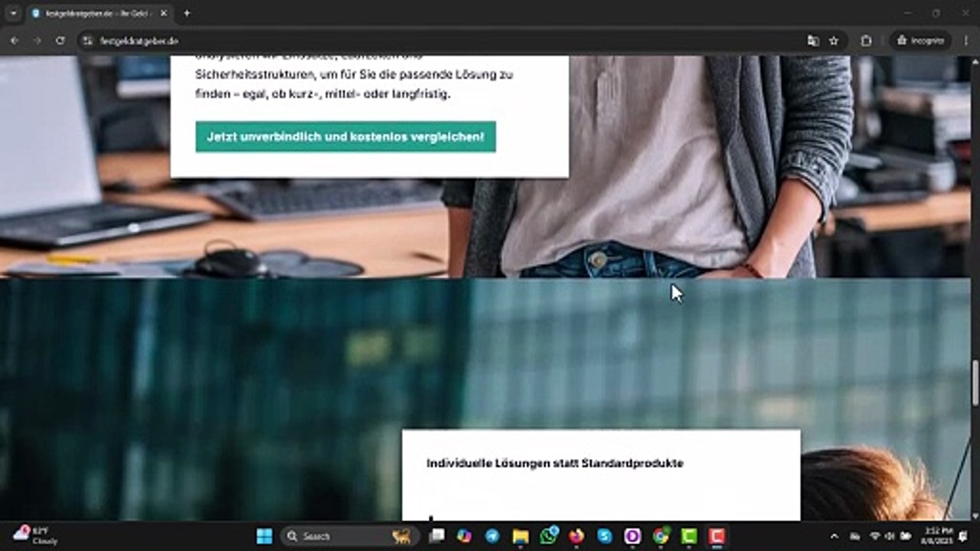Open the purple D app on taskbar

(x=632, y=536)
